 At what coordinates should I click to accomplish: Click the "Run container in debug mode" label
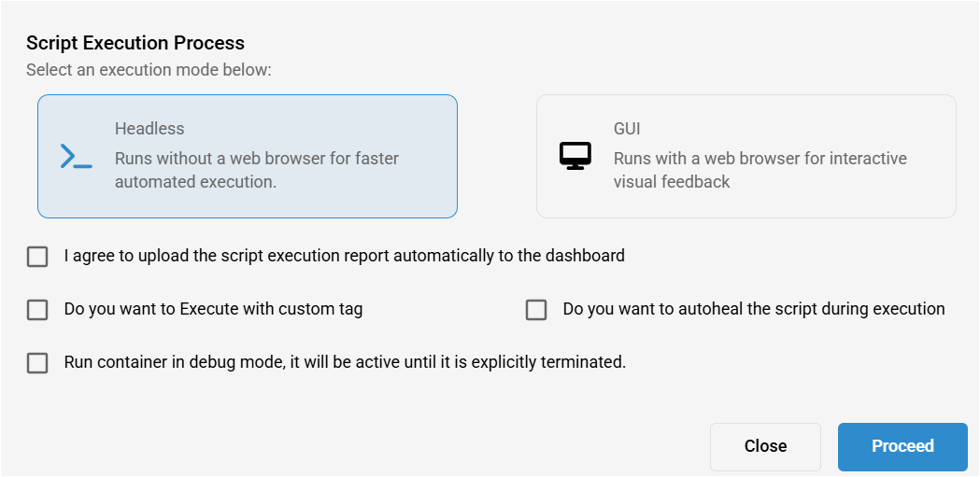pos(345,362)
